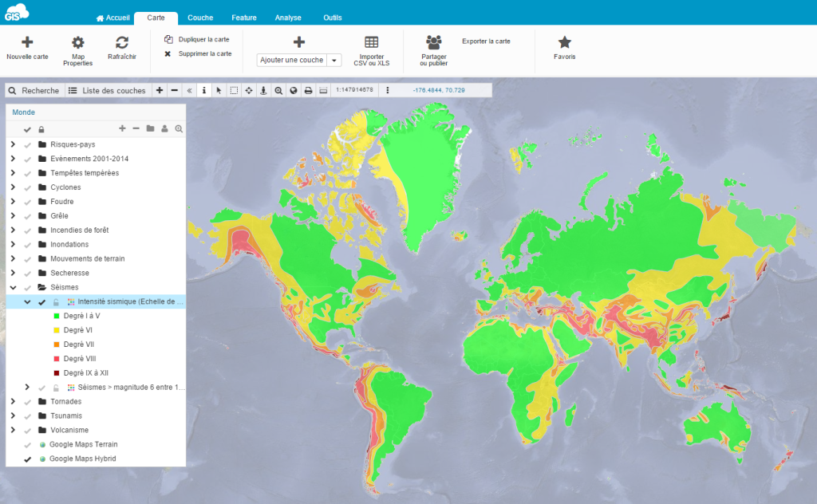Activate the info identify tool

coord(203,91)
